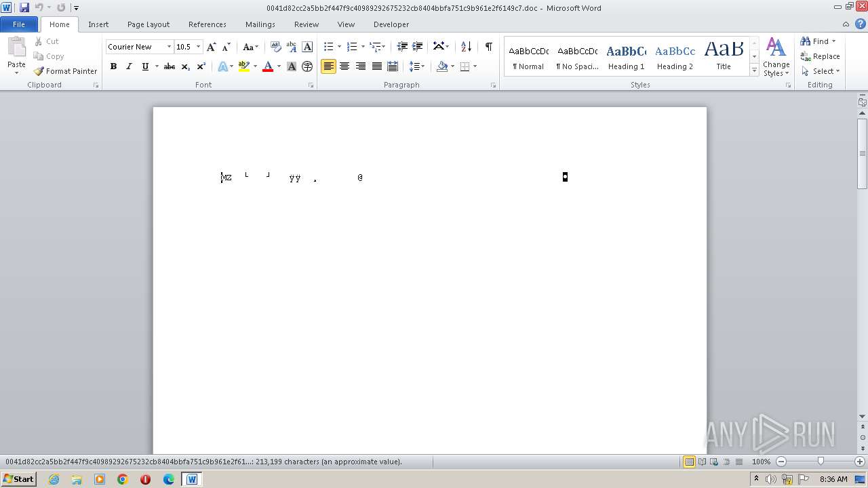Decrease paragraph indent
Image resolution: width=868 pixels, height=488 pixels.
[x=402, y=47]
